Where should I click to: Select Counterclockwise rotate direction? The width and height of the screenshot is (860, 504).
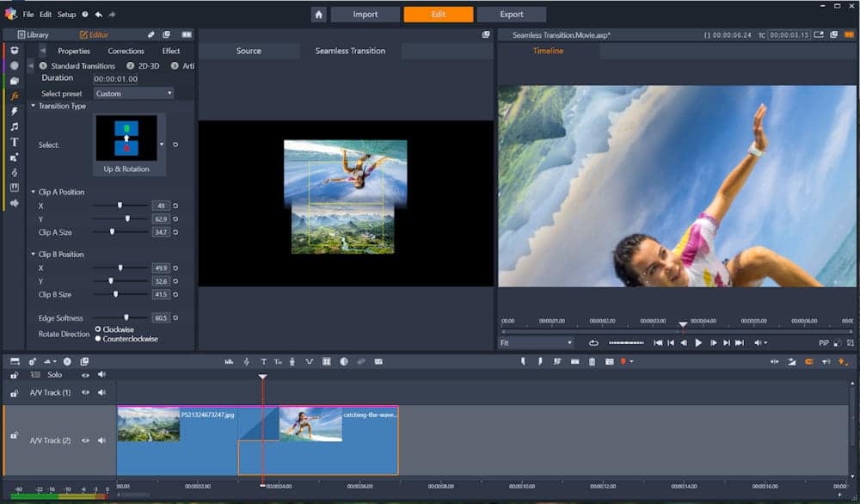[98, 339]
